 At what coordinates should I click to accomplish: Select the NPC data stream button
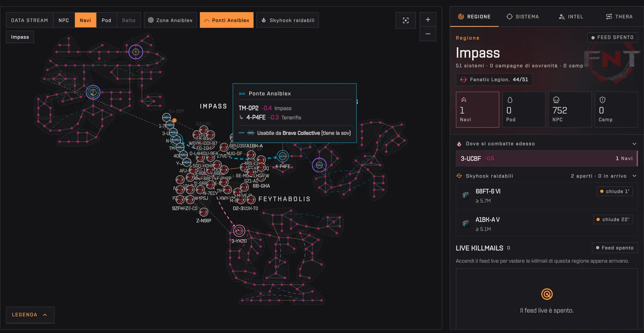[x=64, y=20]
